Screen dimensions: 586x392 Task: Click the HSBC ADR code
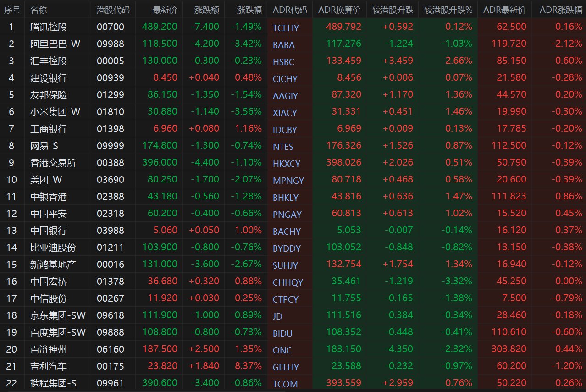pos(283,62)
